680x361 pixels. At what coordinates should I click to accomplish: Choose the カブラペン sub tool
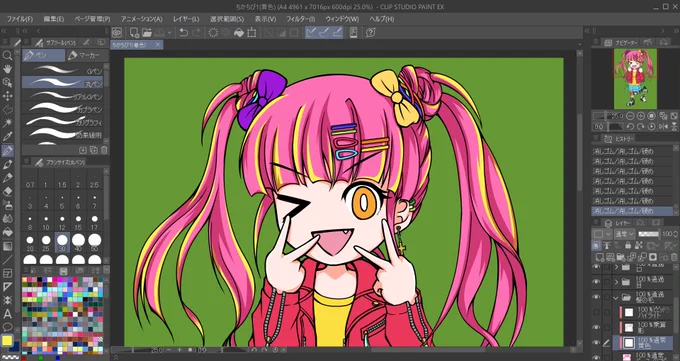click(63, 108)
